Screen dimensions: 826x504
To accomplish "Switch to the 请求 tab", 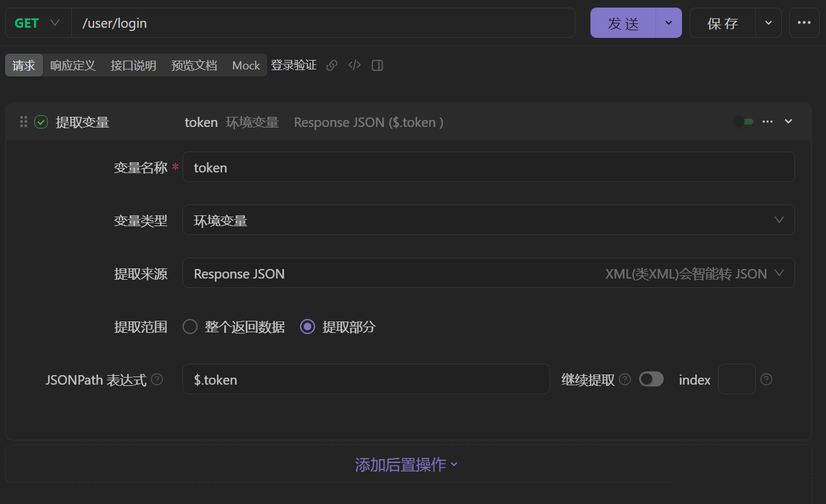I will coord(24,65).
